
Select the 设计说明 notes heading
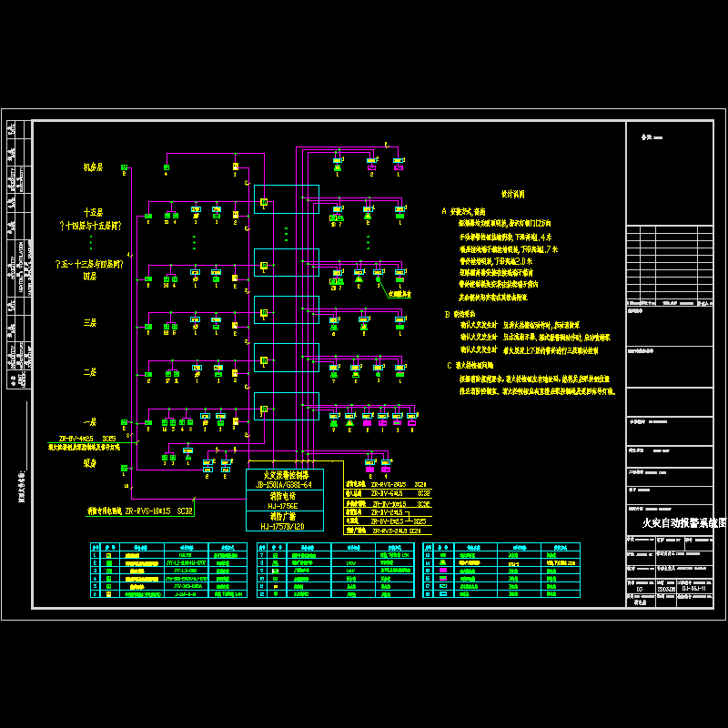pos(512,194)
